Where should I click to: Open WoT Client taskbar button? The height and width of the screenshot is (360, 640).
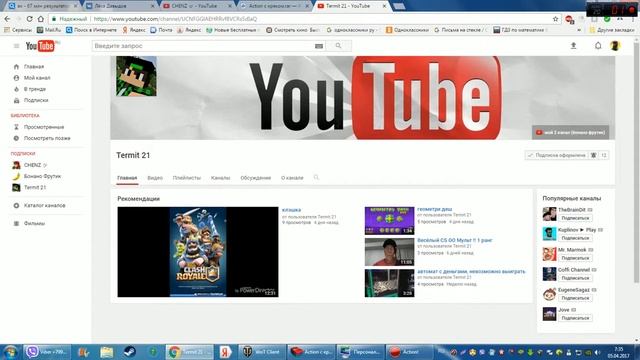pyautogui.click(x=261, y=351)
